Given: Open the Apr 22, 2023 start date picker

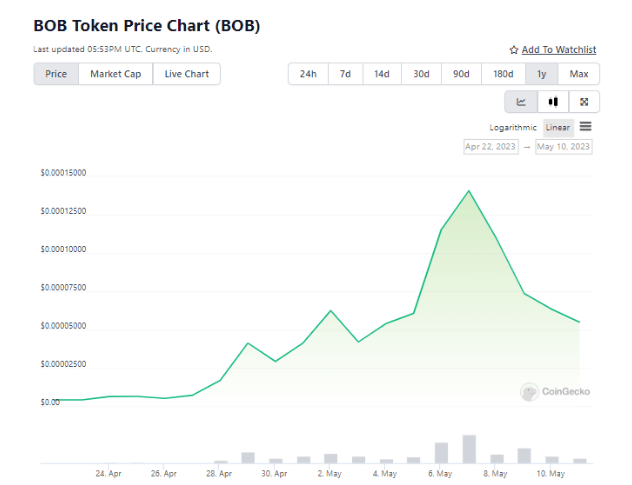Looking at the screenshot, I should pos(490,147).
